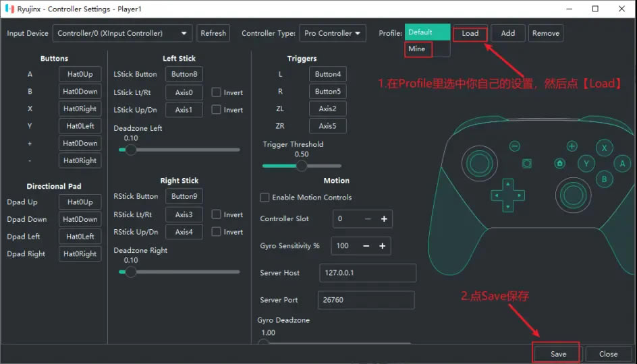Rebind the Dpad Right mapping
The height and width of the screenshot is (364, 637).
80,253
